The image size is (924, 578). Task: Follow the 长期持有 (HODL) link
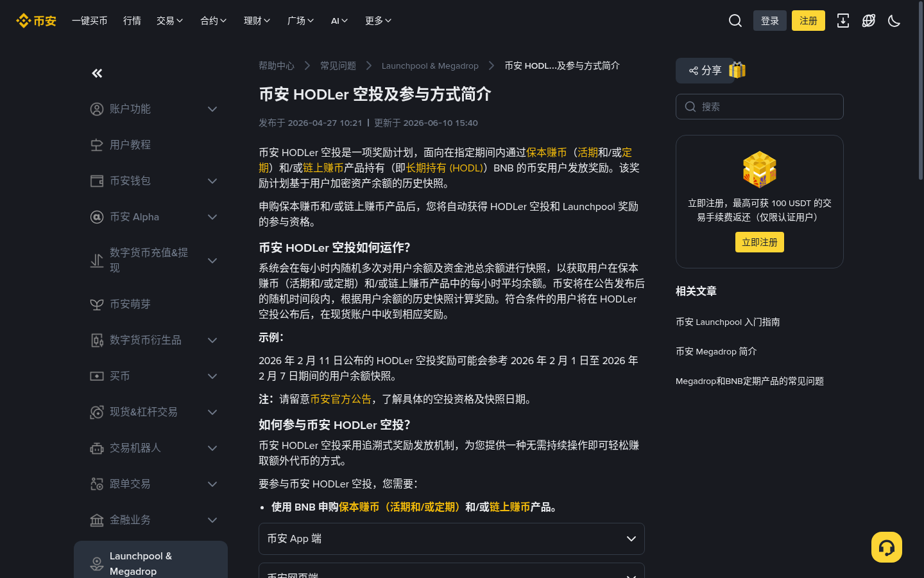coord(444,168)
